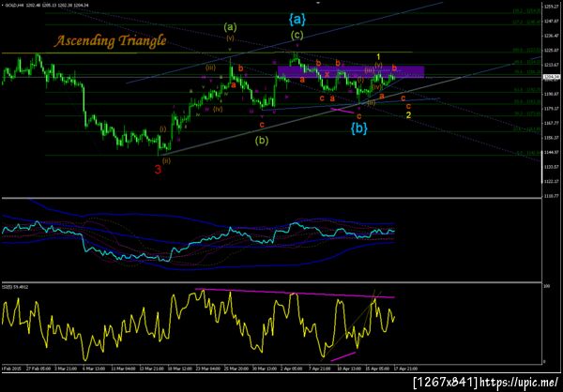
Task: Click time axis label '7 Apr 21:00'
Action: coord(318,369)
